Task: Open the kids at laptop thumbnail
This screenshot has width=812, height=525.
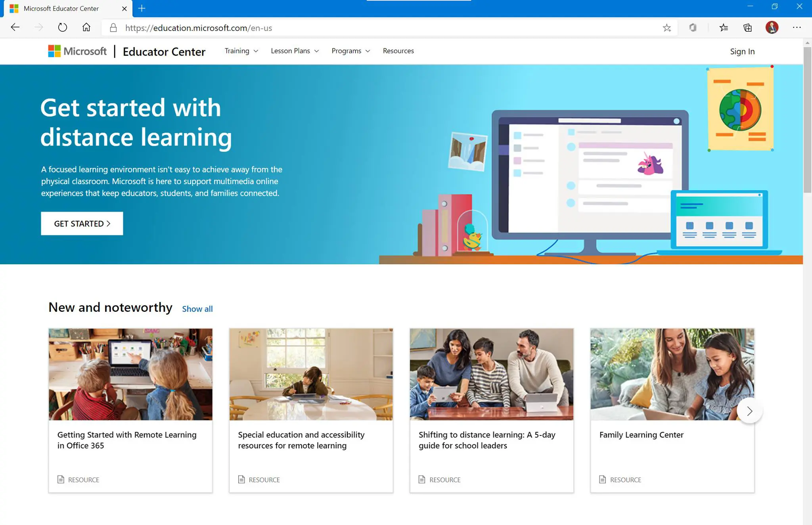Action: (x=130, y=374)
